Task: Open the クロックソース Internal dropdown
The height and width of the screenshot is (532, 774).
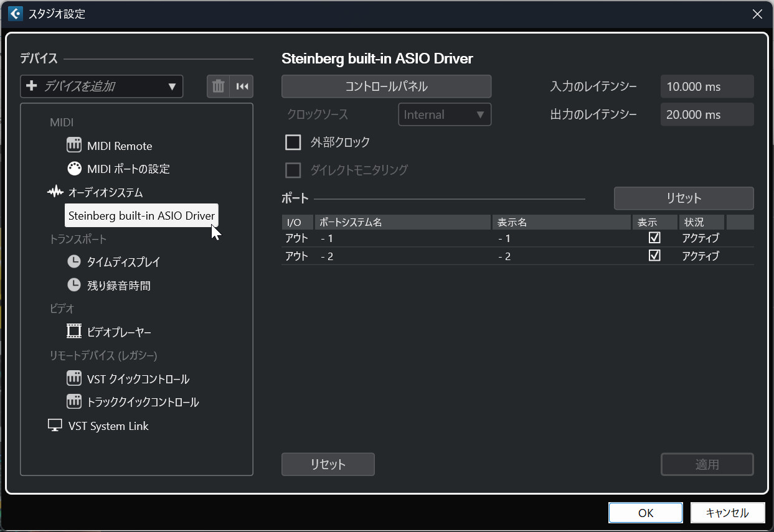Action: point(445,114)
